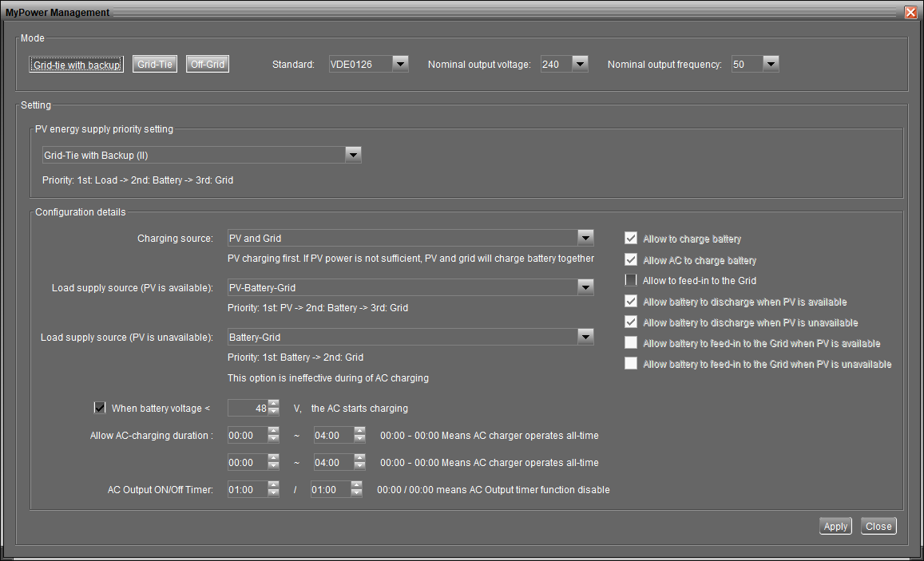Increase battery voltage threshold with up arrow
The image size is (924, 561).
[x=274, y=404]
